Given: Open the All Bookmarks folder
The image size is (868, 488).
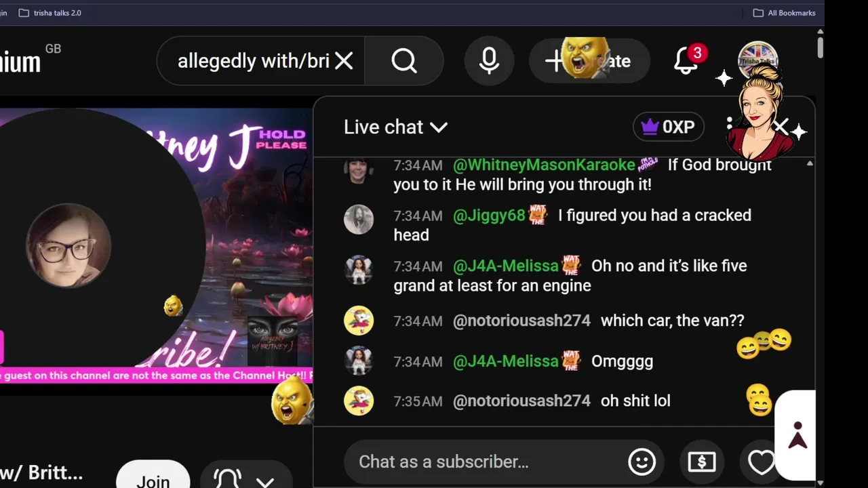Looking at the screenshot, I should 784,13.
